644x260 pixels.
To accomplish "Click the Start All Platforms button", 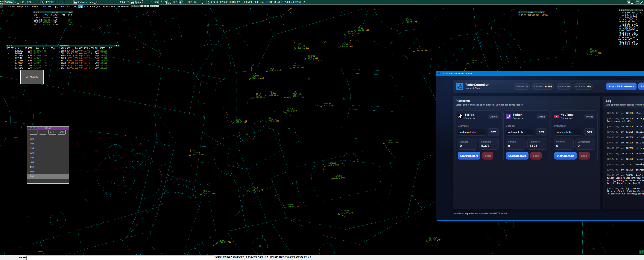I will [621, 86].
